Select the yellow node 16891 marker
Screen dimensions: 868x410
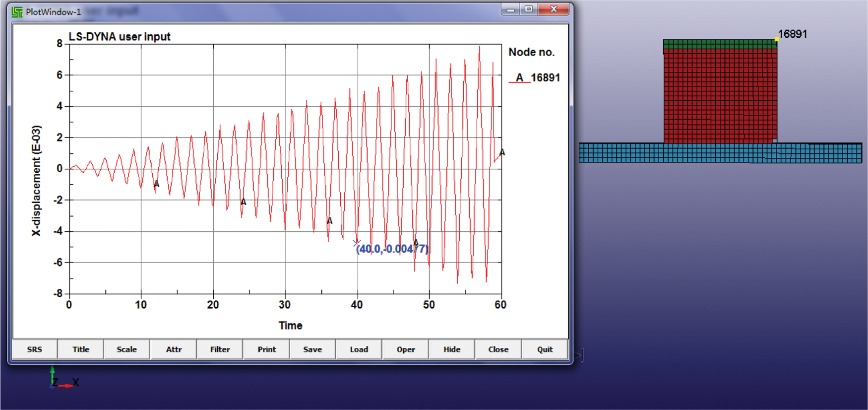(x=776, y=39)
